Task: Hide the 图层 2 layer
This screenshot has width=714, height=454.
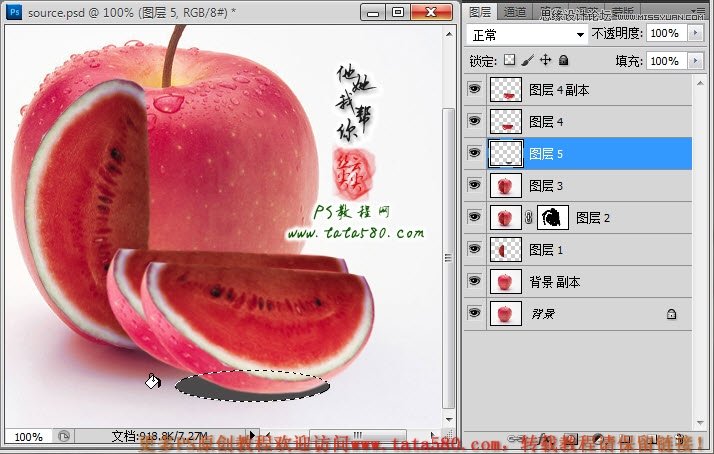Action: (x=474, y=216)
